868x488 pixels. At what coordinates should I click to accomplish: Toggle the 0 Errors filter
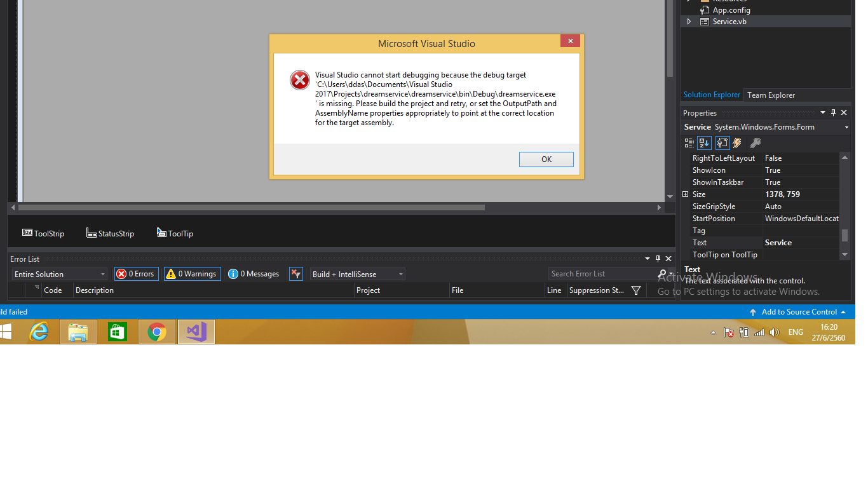[136, 274]
